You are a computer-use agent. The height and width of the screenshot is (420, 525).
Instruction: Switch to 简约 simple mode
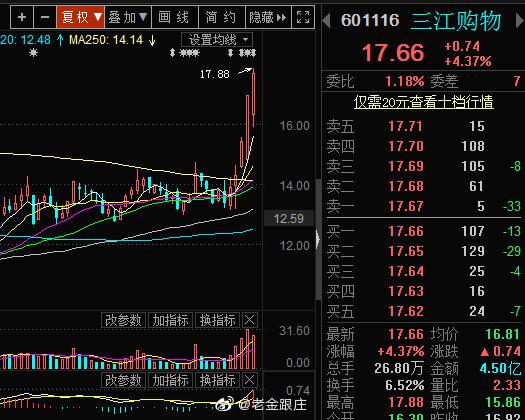pos(222,17)
